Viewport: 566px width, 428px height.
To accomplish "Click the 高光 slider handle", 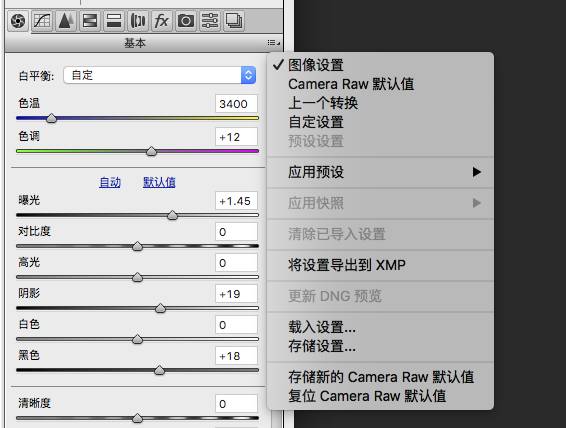I will coord(137,277).
